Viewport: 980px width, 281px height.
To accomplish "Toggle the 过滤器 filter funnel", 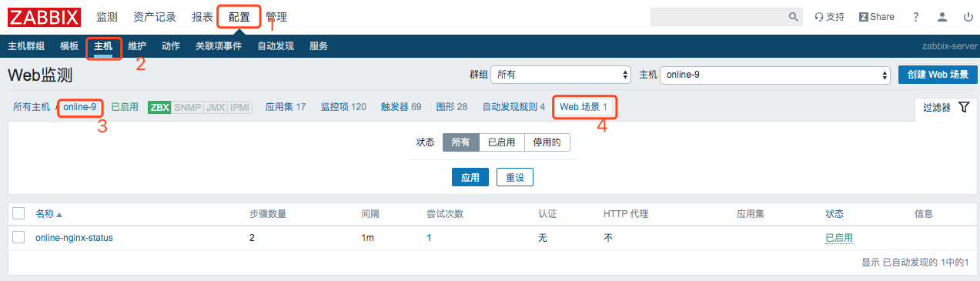I will click(x=945, y=108).
